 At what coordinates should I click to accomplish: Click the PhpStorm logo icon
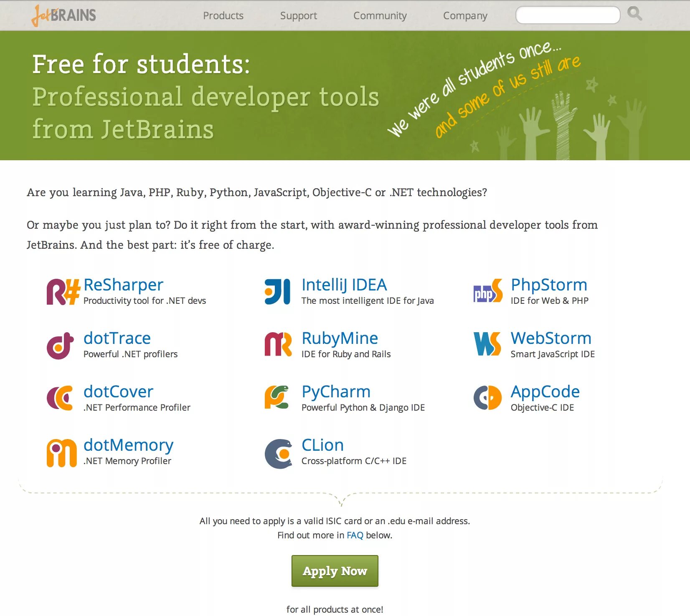(x=488, y=291)
